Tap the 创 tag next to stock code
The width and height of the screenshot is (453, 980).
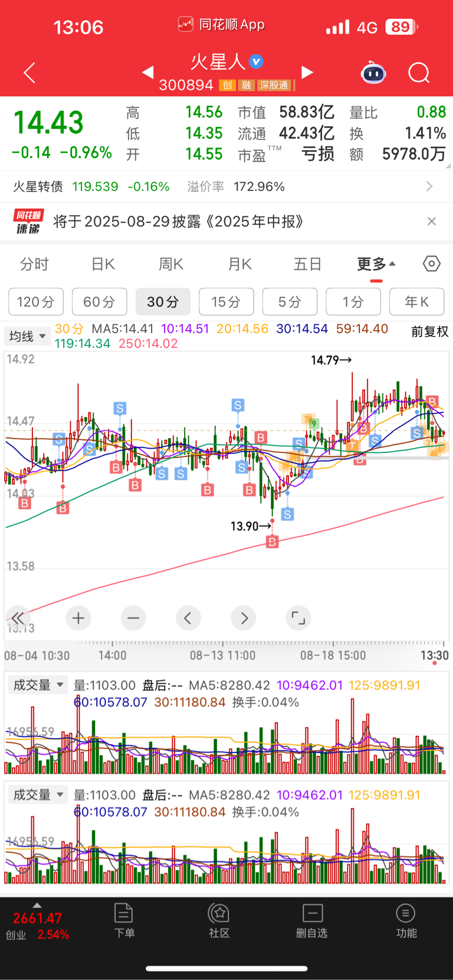[x=228, y=85]
